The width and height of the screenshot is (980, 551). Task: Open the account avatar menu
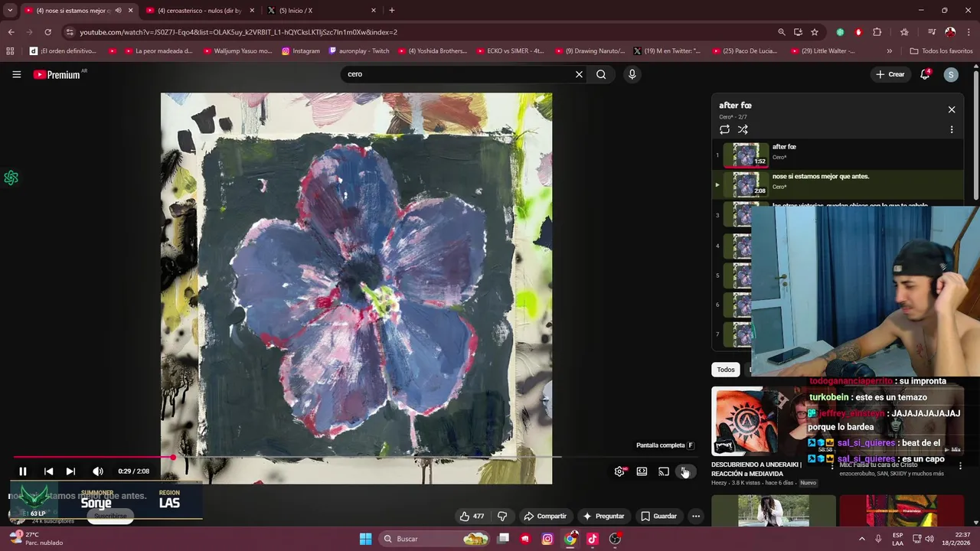pos(951,74)
